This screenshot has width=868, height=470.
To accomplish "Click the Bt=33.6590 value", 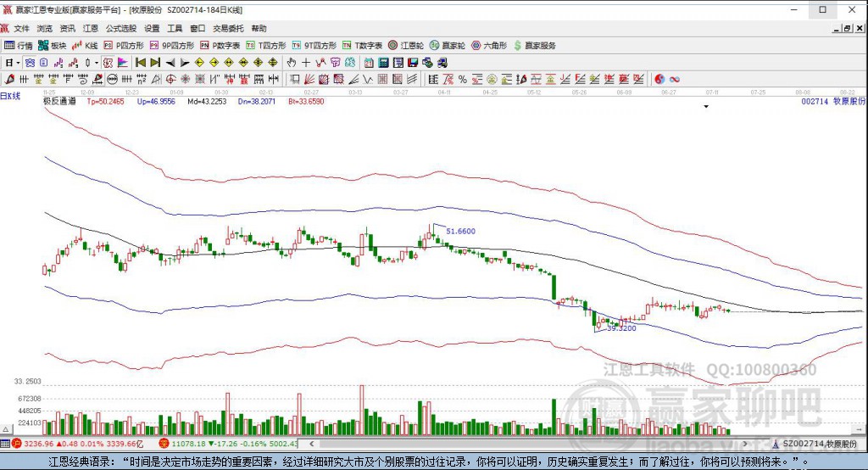I will (306, 102).
